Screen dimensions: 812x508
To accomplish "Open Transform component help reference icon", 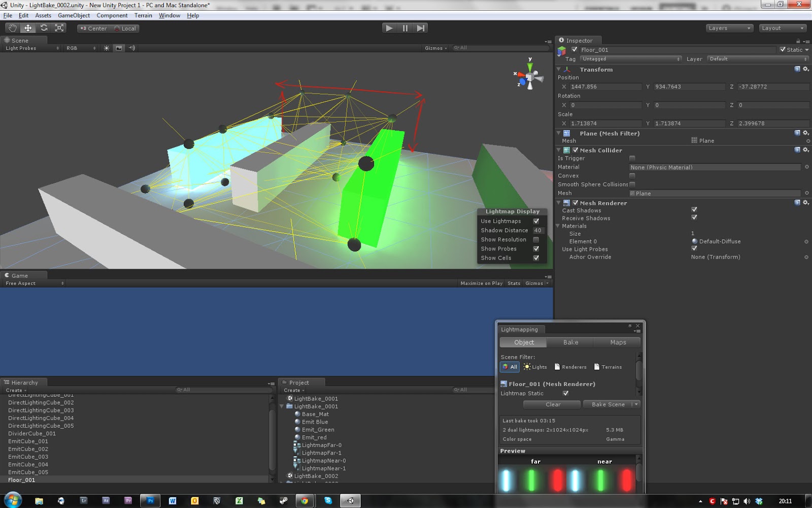I will pos(797,69).
